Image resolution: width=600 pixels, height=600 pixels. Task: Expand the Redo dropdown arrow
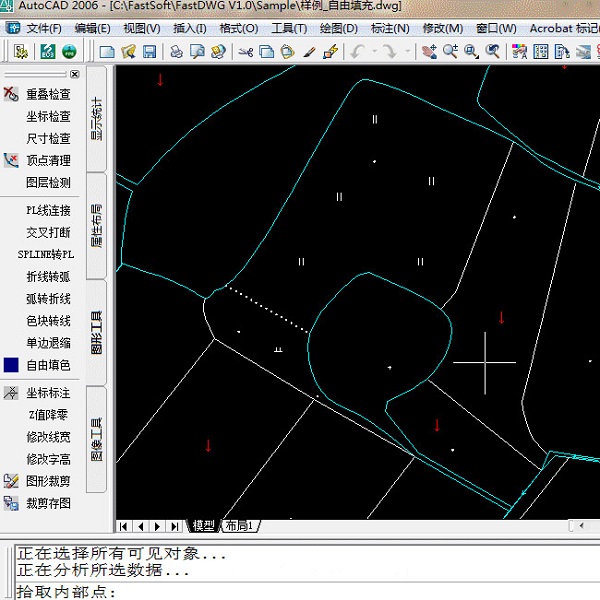click(x=405, y=51)
